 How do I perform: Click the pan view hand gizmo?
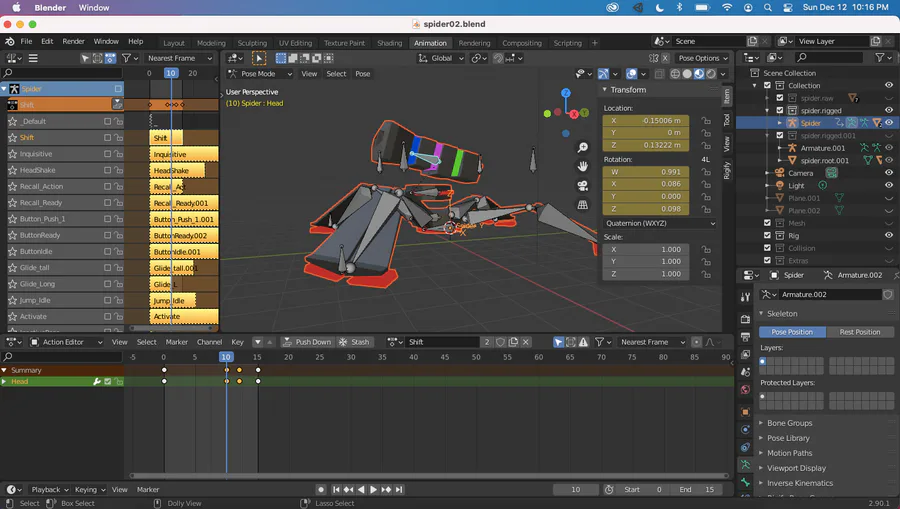583,167
